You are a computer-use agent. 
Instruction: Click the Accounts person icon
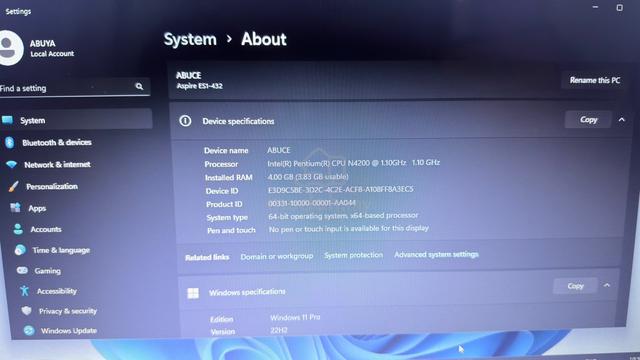click(x=18, y=229)
